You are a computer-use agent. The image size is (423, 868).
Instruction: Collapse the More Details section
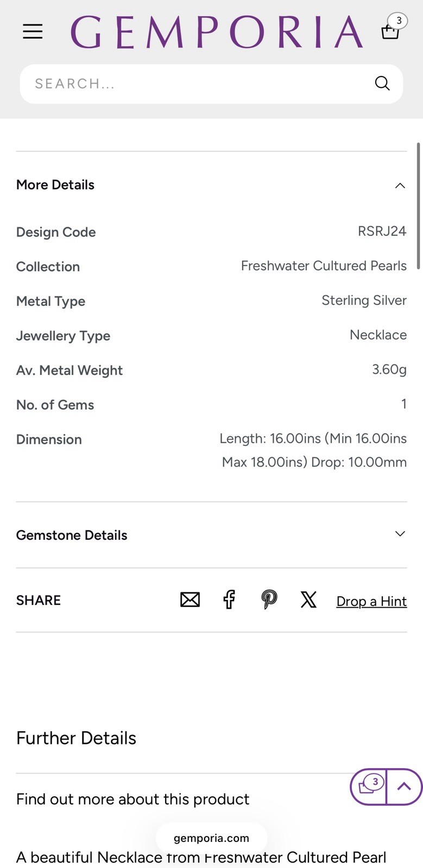[400, 186]
